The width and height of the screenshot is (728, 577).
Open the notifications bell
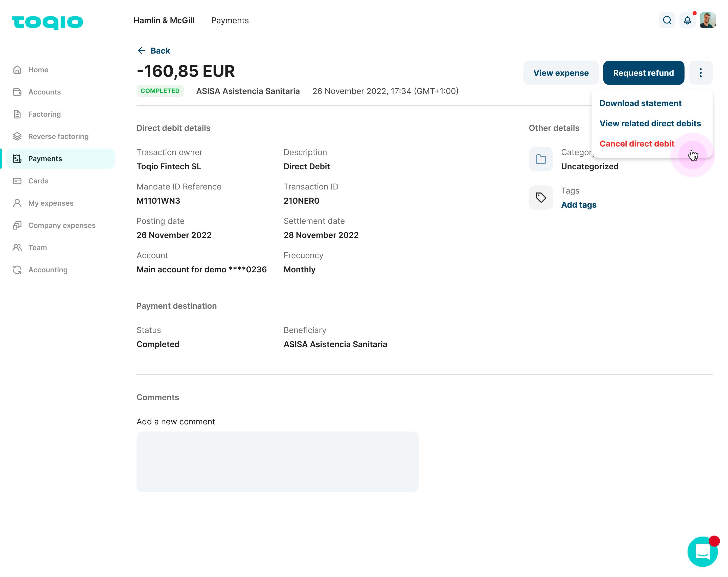coord(687,20)
